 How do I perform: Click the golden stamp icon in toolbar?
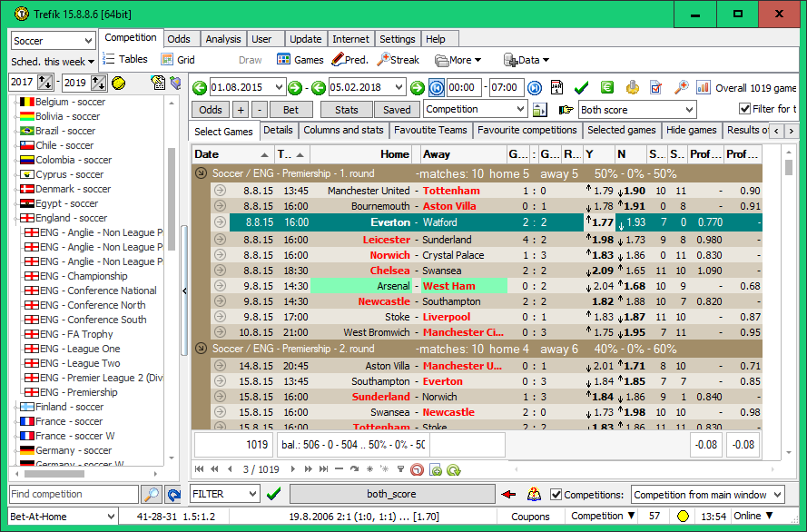pyautogui.click(x=633, y=87)
